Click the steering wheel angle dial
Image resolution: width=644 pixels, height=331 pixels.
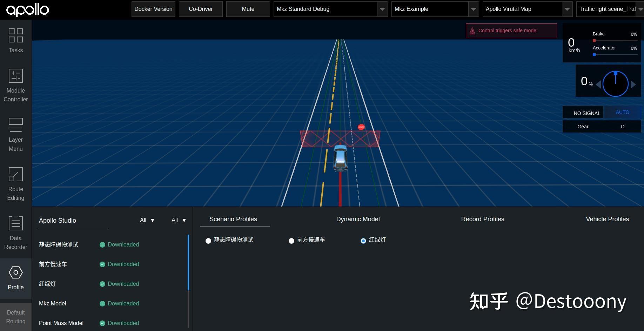(x=615, y=84)
